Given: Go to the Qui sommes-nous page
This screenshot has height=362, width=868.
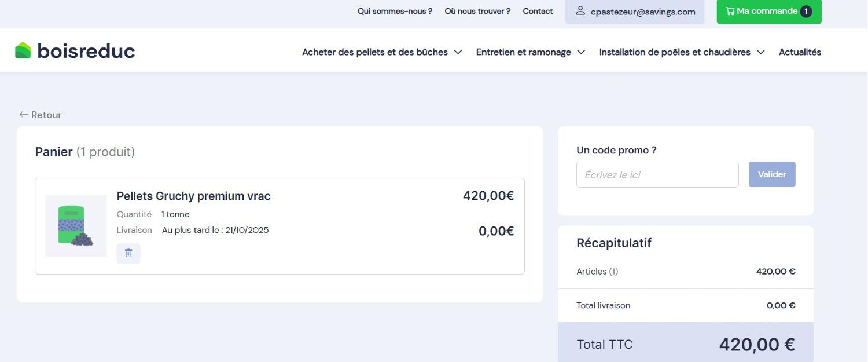Looking at the screenshot, I should pos(395,11).
